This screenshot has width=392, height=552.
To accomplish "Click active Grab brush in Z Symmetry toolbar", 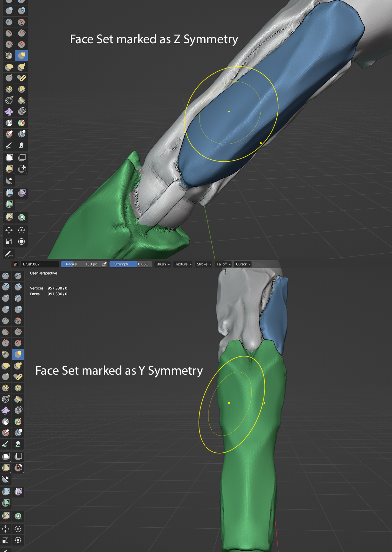I will click(21, 56).
